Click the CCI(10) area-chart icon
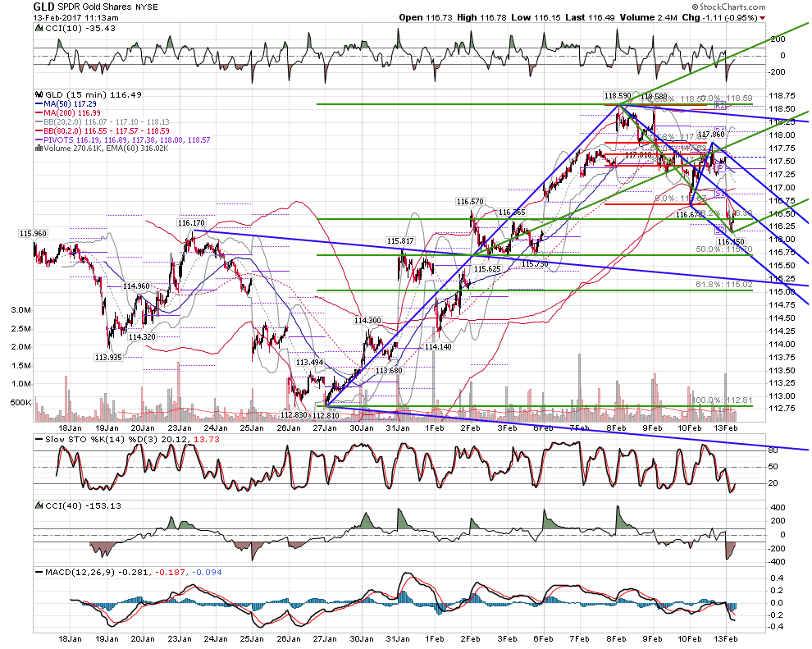 point(39,29)
